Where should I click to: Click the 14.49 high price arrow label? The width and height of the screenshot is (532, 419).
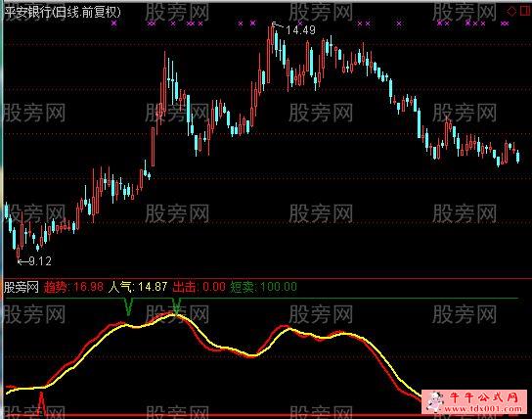[294, 29]
